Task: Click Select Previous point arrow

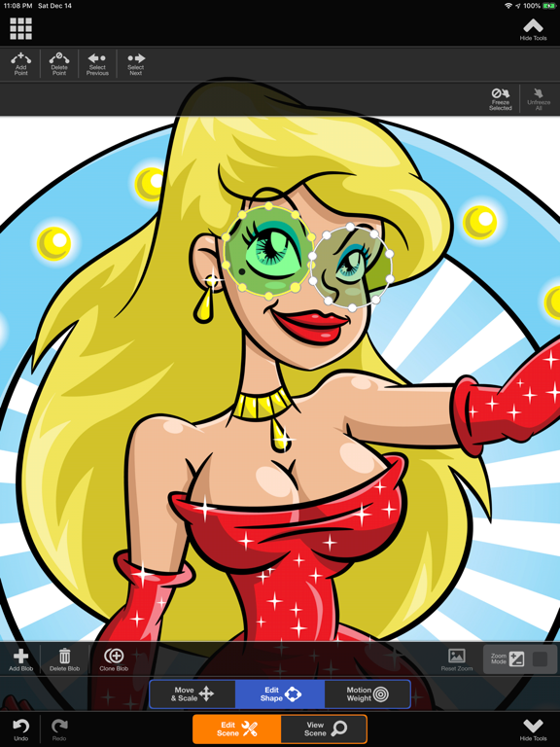Action: [97, 64]
